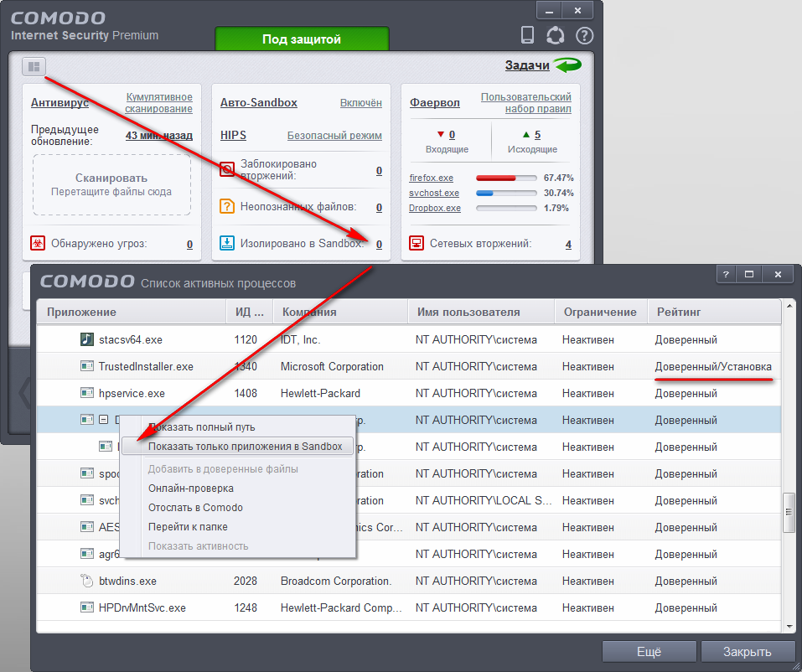Open the Антивирус section link
The image size is (802, 672).
click(60, 102)
